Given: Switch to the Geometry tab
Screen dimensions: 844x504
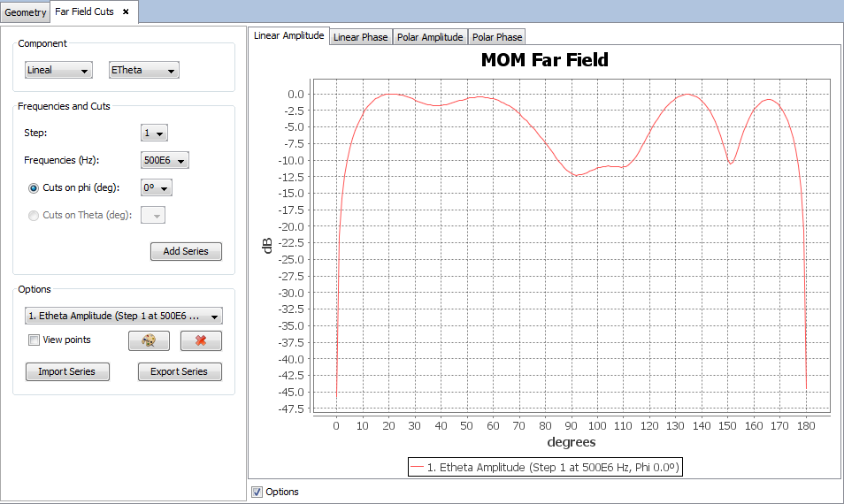Looking at the screenshot, I should click(25, 12).
